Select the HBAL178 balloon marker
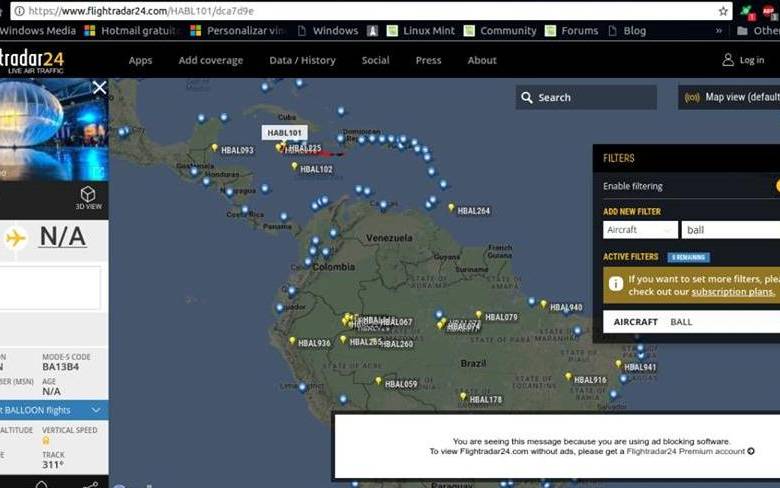 click(463, 396)
